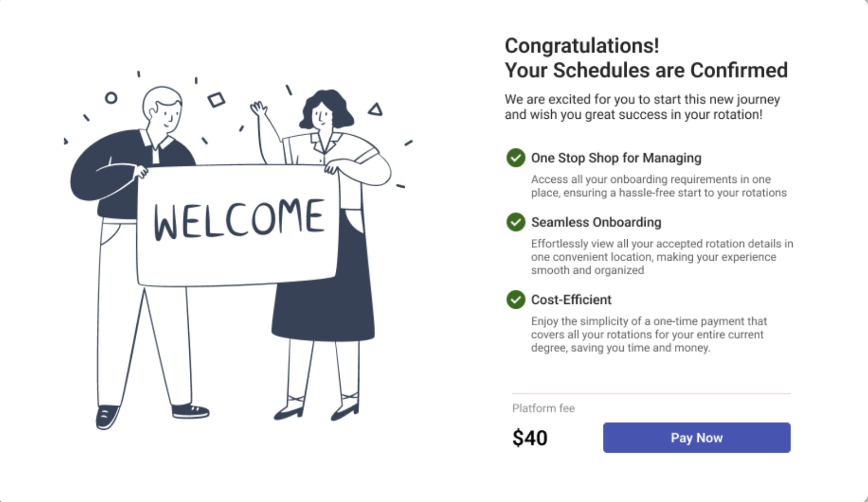
Task: Click the $40 price amount
Action: [x=529, y=438]
